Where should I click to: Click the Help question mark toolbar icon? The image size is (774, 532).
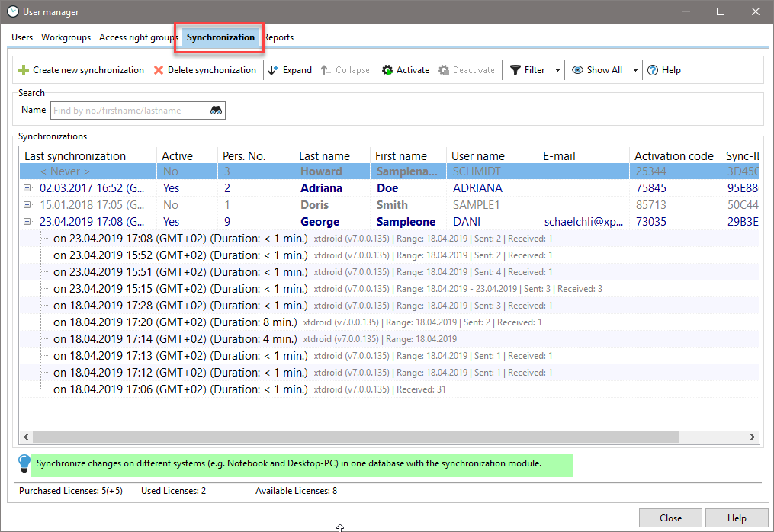(x=653, y=70)
